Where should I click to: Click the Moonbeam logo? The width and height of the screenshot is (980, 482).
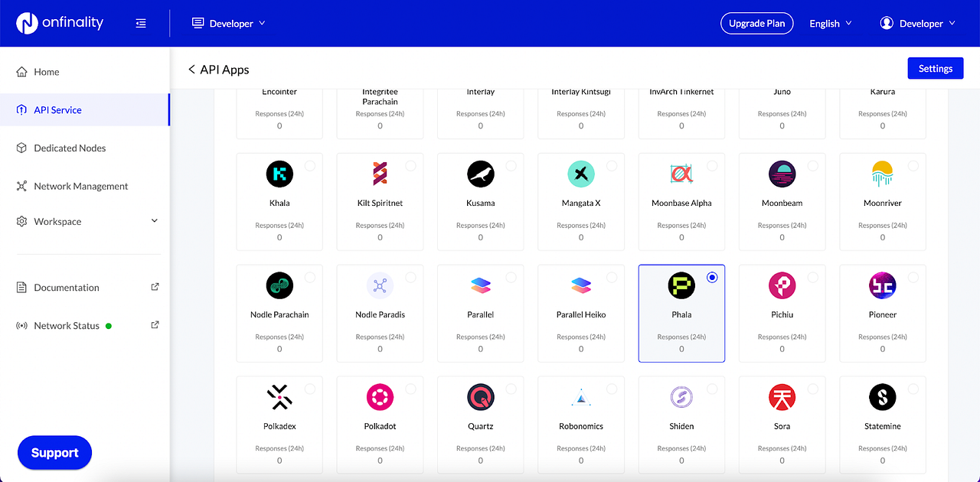[782, 174]
